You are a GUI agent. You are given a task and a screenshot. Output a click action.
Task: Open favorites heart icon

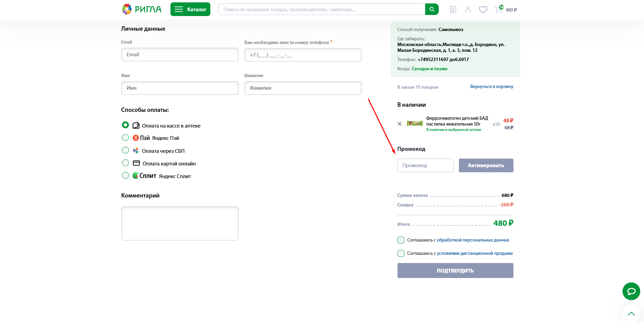coord(483,10)
